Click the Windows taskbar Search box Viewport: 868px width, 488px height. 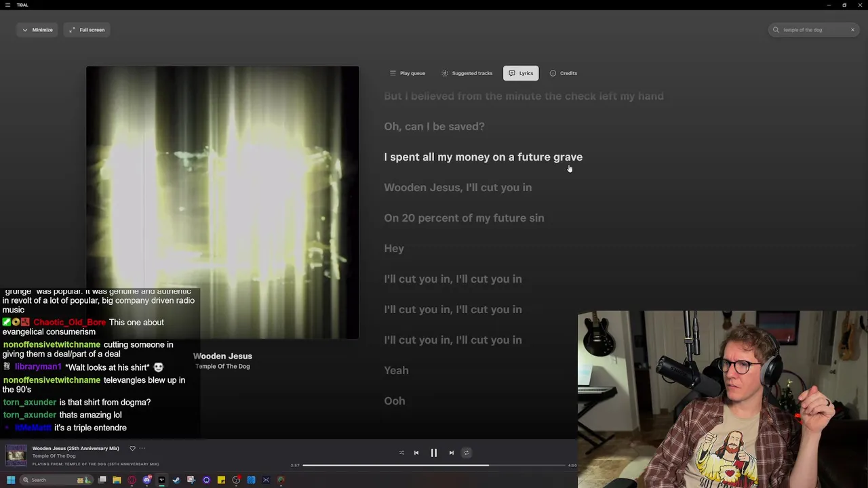(56, 480)
